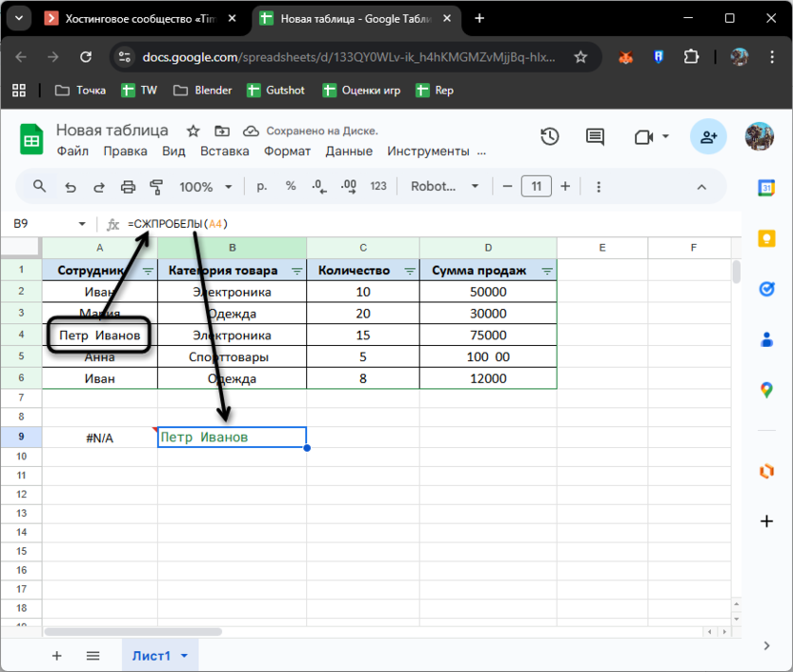The image size is (793, 672).
Task: Toggle filter on Сумма продаж column
Action: click(547, 271)
